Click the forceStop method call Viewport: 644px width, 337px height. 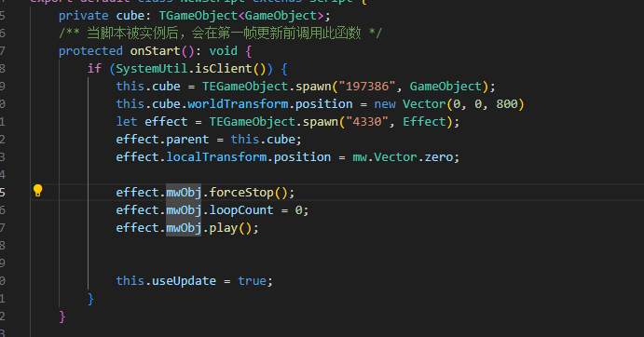(241, 193)
